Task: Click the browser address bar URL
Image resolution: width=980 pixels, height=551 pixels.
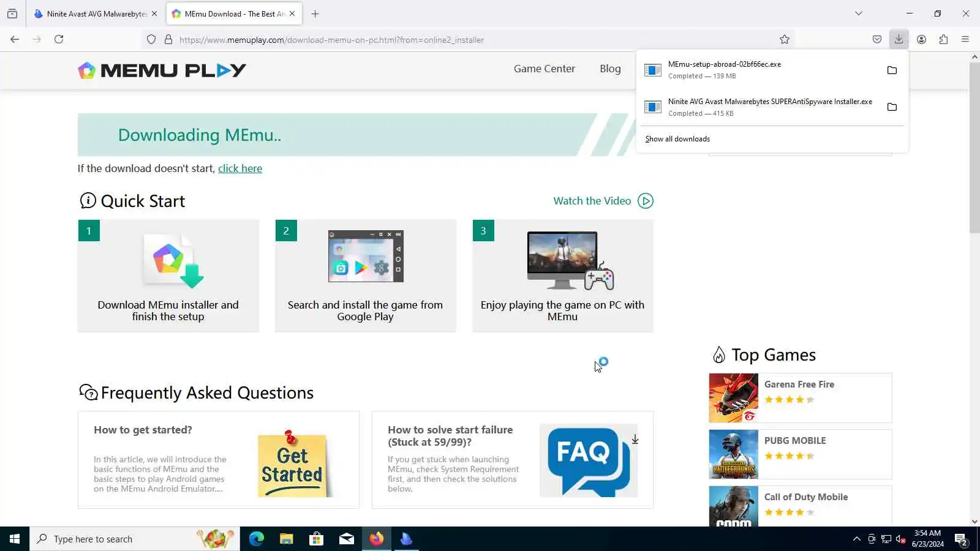Action: [x=331, y=40]
